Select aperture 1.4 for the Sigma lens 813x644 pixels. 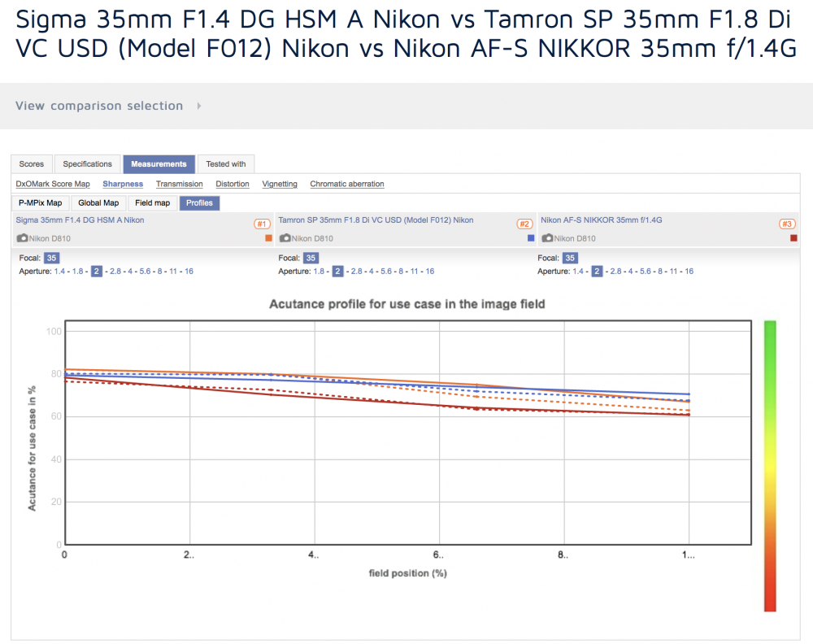coord(59,272)
